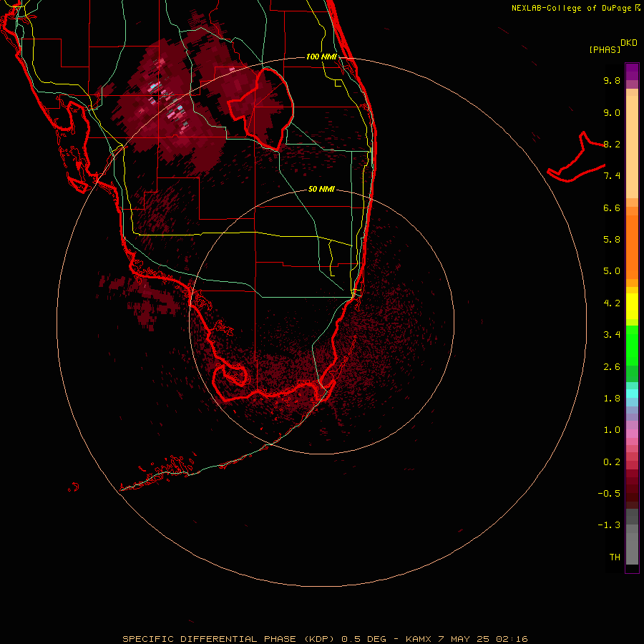
Task: Click the KAMX station identifier in the caption
Action: (419, 639)
